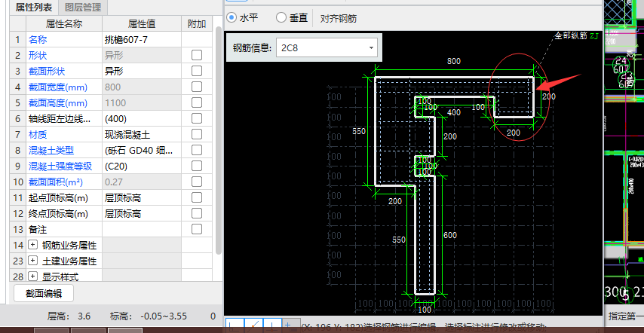This screenshot has width=644, height=333.
Task: Expand the 土建业务属性 group
Action: click(x=32, y=261)
